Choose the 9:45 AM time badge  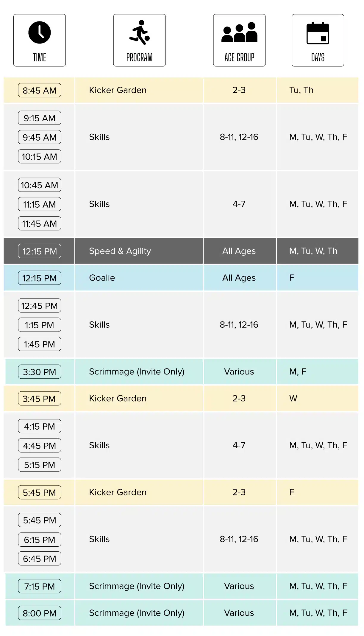click(40, 137)
